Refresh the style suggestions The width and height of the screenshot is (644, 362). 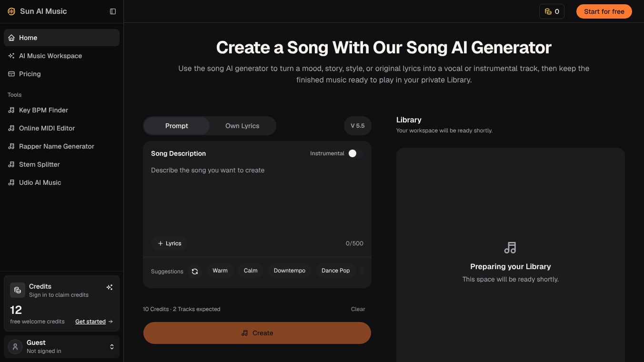click(x=195, y=271)
